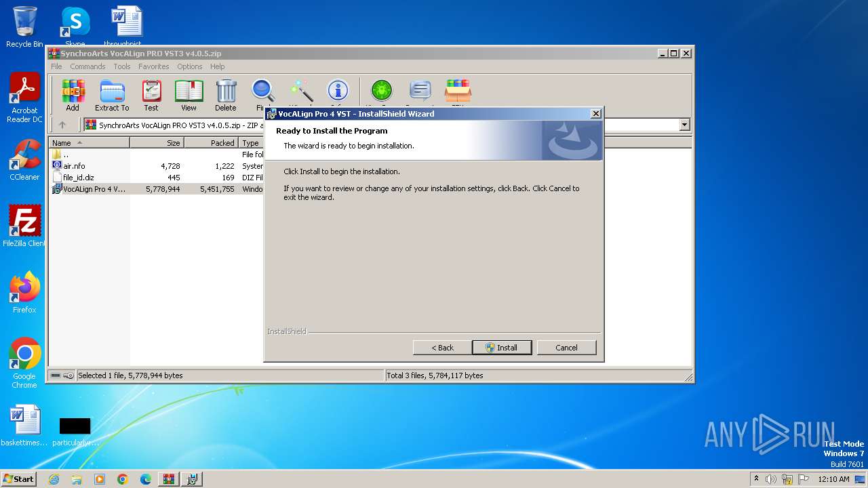Open the Favorites menu

pyautogui.click(x=154, y=66)
